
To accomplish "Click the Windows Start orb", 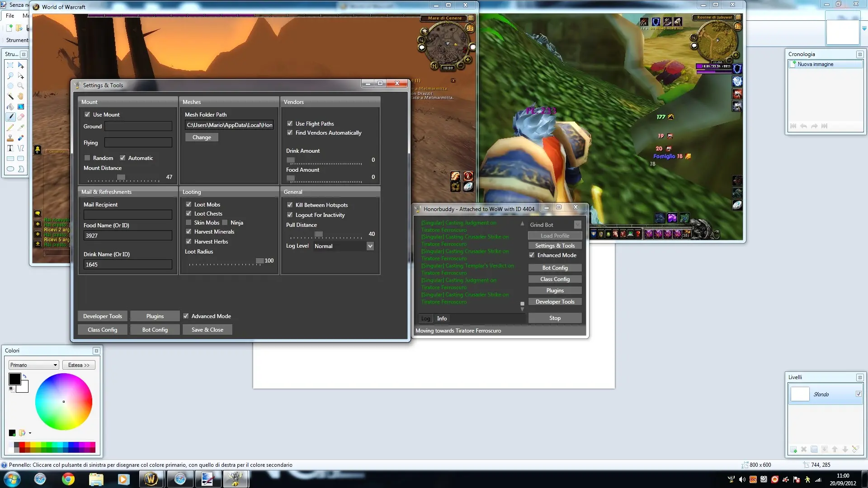I will point(12,479).
